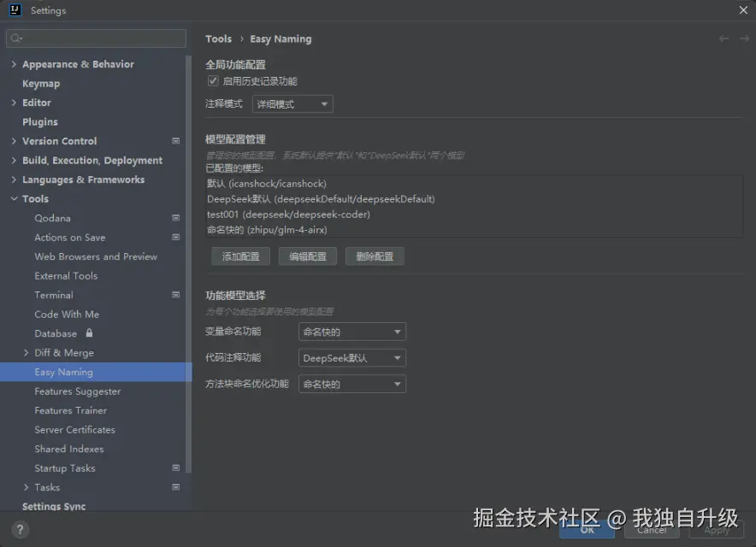
Task: Click the project-level icon beside Version Control
Action: click(x=175, y=141)
